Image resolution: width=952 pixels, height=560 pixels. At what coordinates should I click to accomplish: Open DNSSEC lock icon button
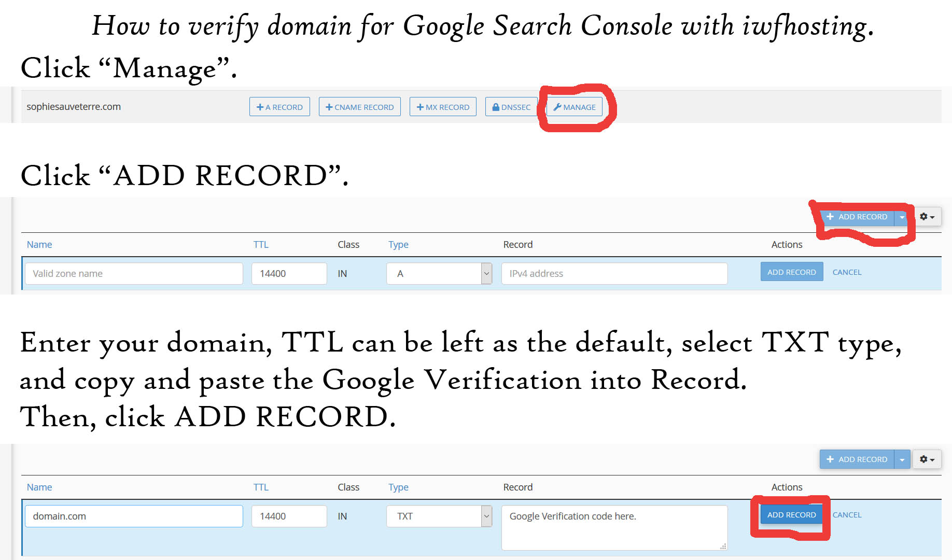511,107
